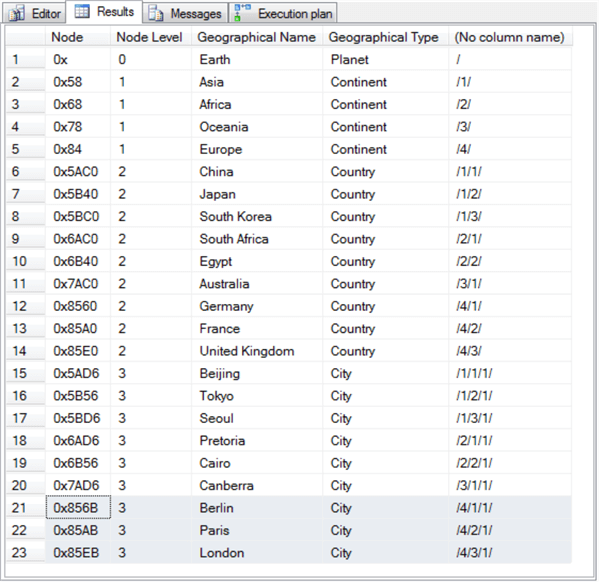Screen dimensions: 599x582
Task: Click the node value 0x7AD6
Action: point(78,486)
